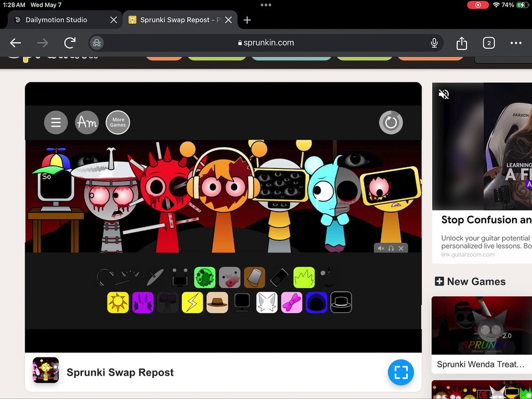Open a new browser tab with plus

[247, 20]
